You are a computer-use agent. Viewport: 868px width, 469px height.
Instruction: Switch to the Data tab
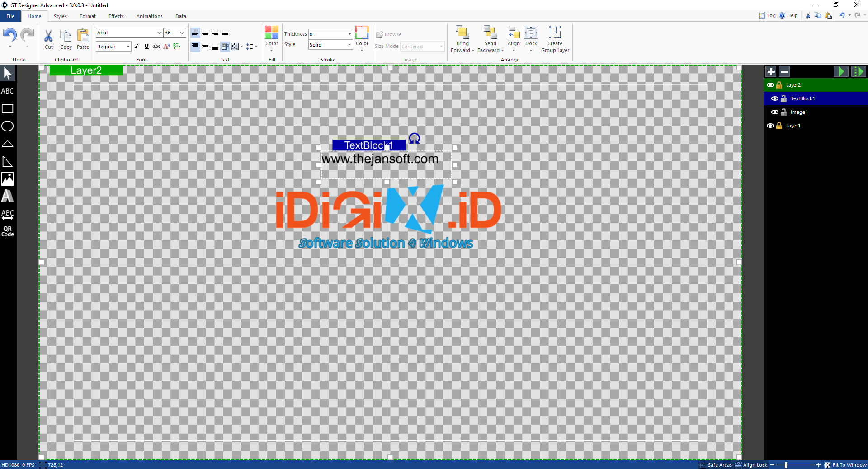coord(181,16)
